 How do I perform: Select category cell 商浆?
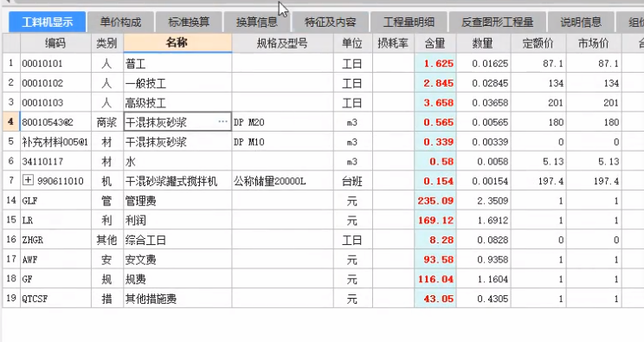(x=106, y=122)
